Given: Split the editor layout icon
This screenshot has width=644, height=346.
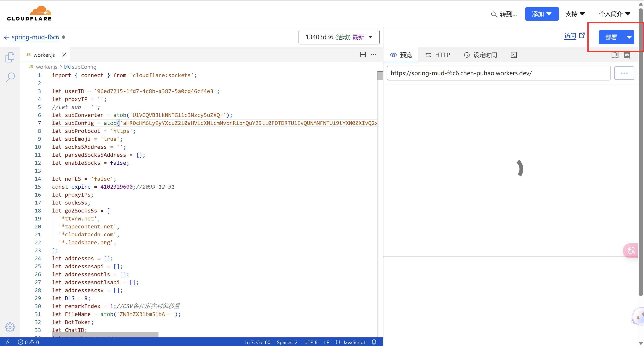Looking at the screenshot, I should (363, 54).
